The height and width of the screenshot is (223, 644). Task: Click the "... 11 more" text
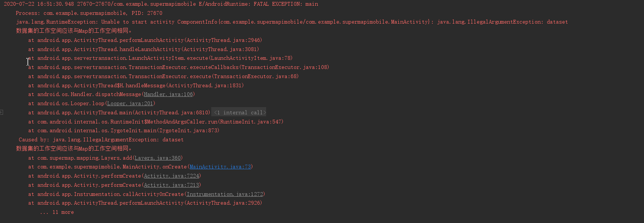click(x=57, y=212)
